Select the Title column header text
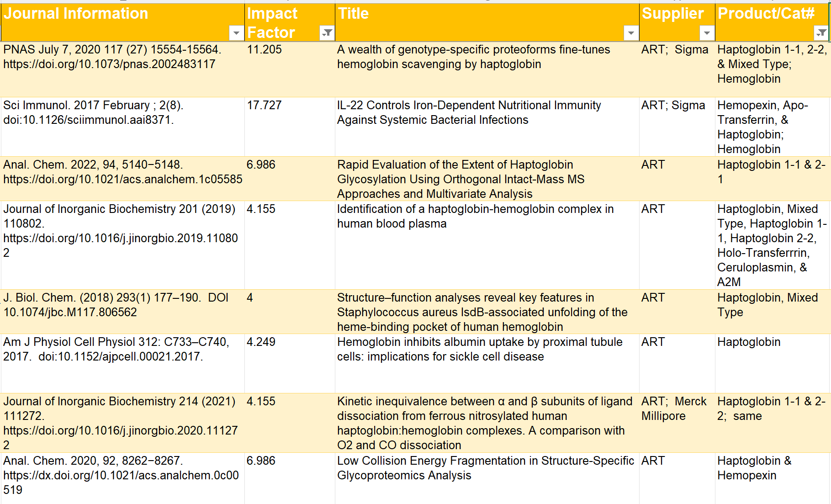Screen dimensions: 831x504 [353, 14]
